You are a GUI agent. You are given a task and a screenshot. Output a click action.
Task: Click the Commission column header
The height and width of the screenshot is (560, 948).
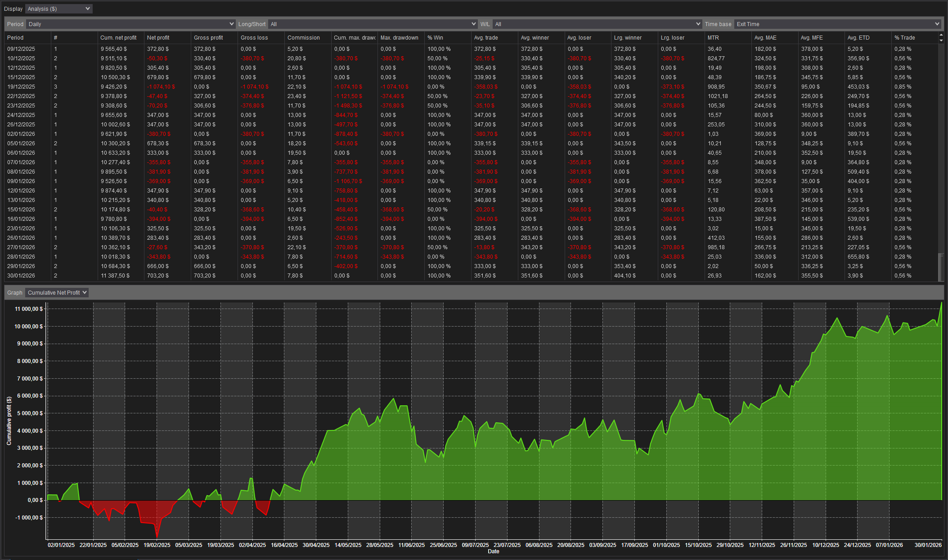click(305, 37)
